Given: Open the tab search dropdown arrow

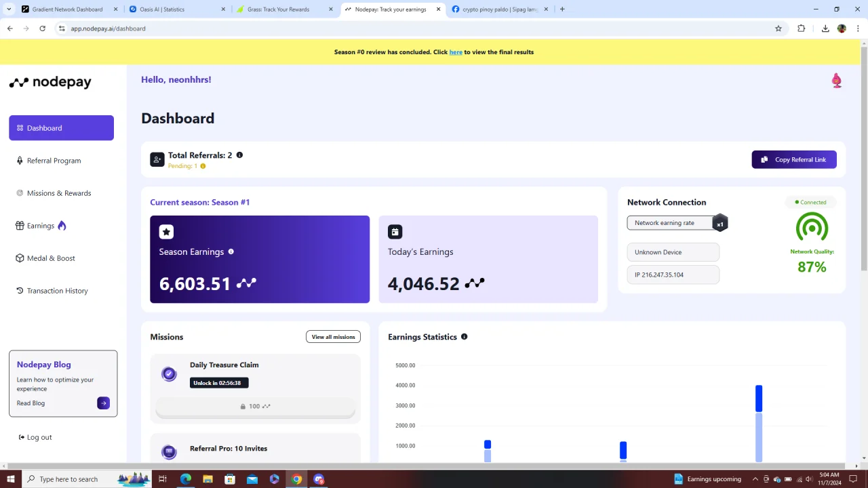Looking at the screenshot, I should (9, 9).
